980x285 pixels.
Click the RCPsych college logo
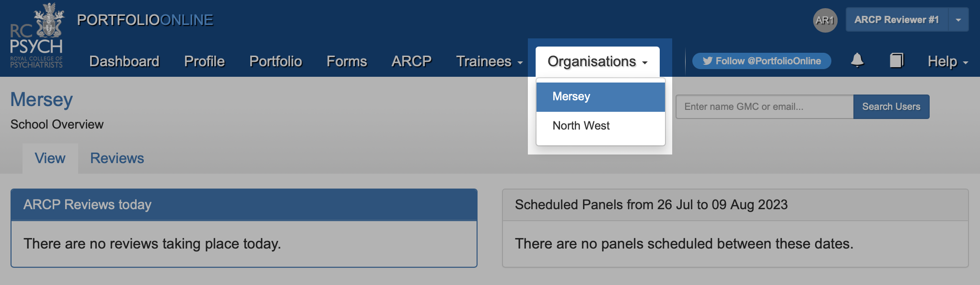(x=37, y=36)
